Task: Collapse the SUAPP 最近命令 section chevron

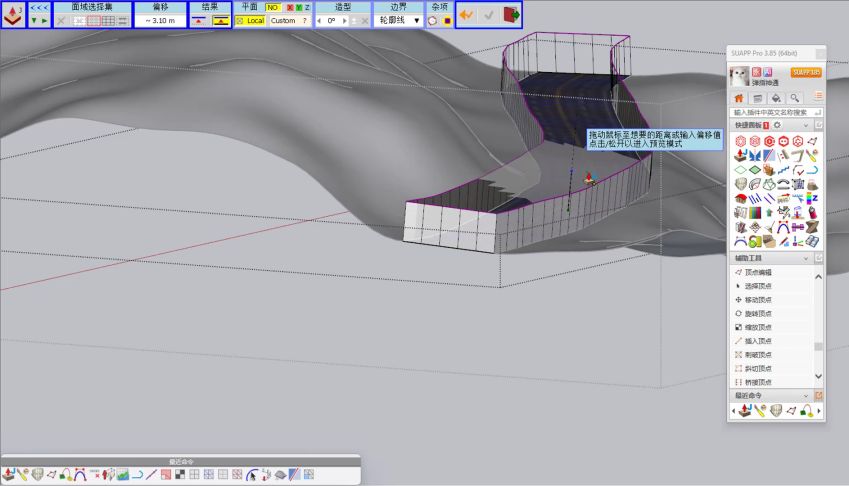Action: 806,396
